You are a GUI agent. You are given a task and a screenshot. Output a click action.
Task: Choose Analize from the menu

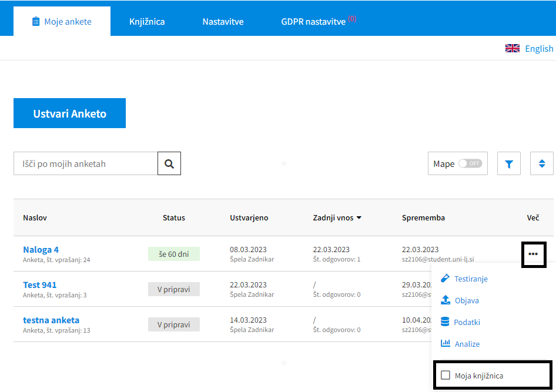467,344
